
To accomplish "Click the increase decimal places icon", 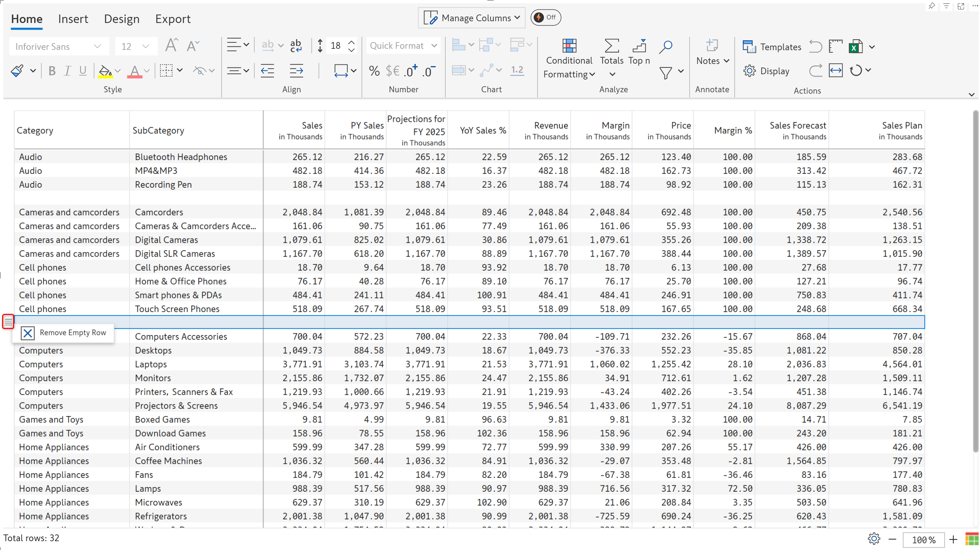I will [x=411, y=71].
